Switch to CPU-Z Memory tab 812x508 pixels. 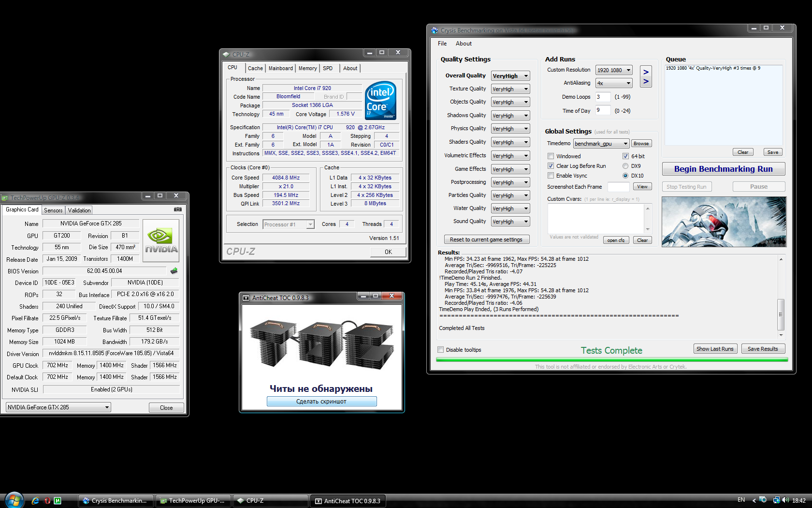click(307, 68)
